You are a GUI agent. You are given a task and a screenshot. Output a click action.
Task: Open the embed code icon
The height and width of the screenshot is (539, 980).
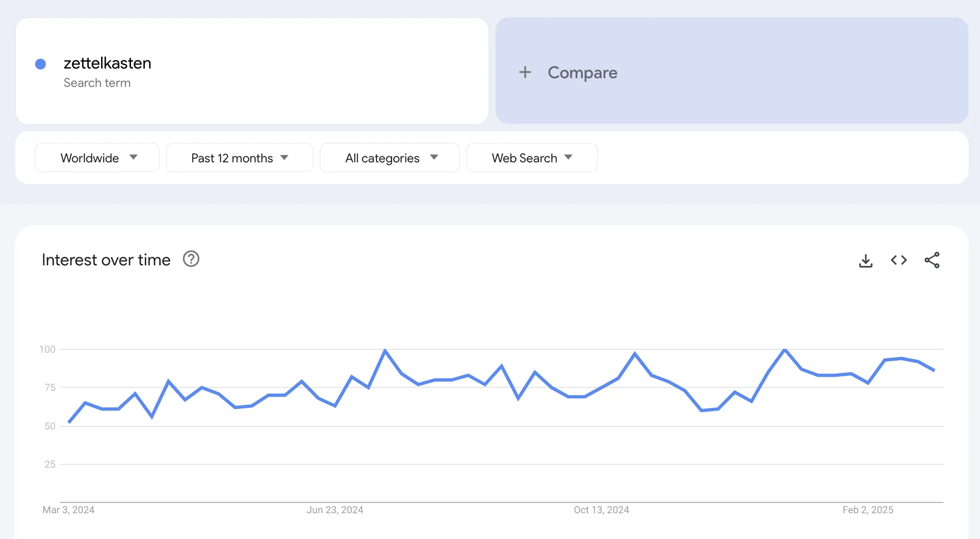click(899, 260)
